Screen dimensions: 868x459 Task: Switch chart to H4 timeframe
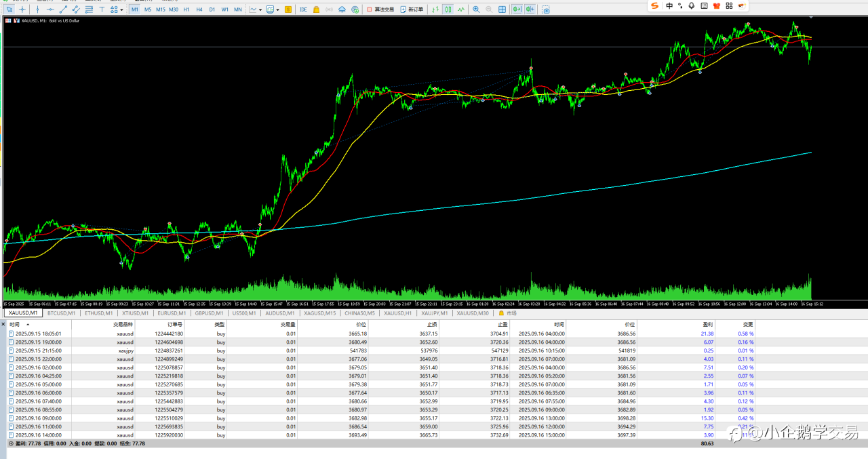pos(199,9)
